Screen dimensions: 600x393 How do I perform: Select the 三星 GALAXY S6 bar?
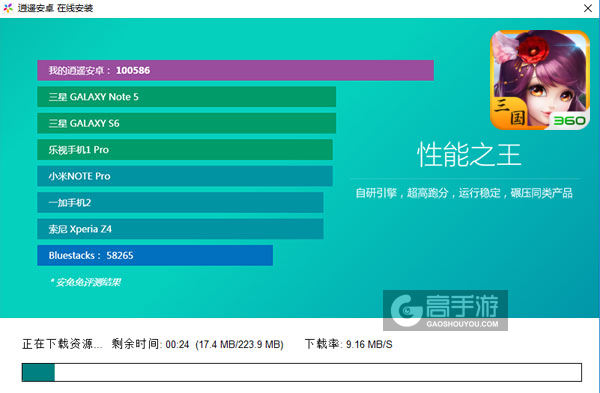click(187, 123)
